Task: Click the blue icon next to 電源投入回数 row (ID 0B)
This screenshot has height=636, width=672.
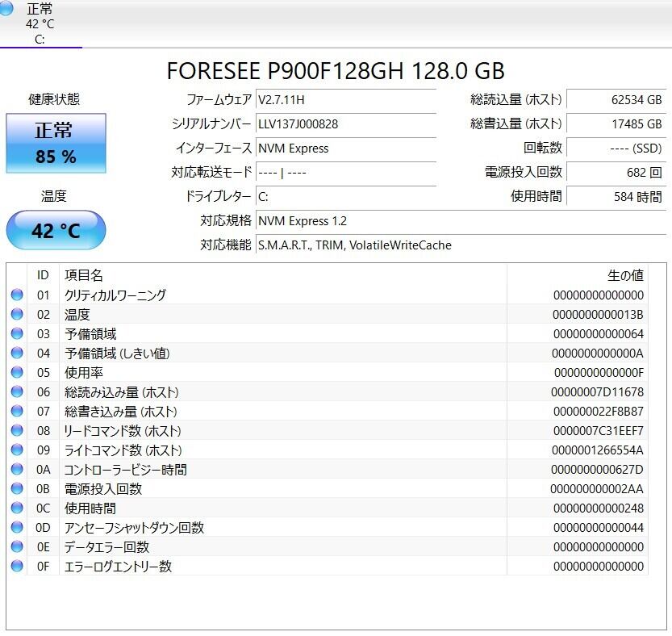Action: (17, 489)
